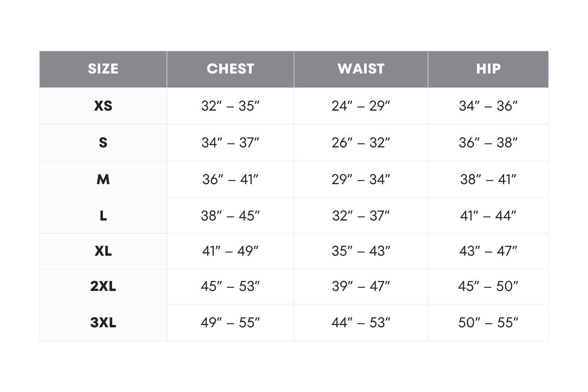Screen dimensions: 588x392
Task: Click the XS size row label
Action: [103, 106]
